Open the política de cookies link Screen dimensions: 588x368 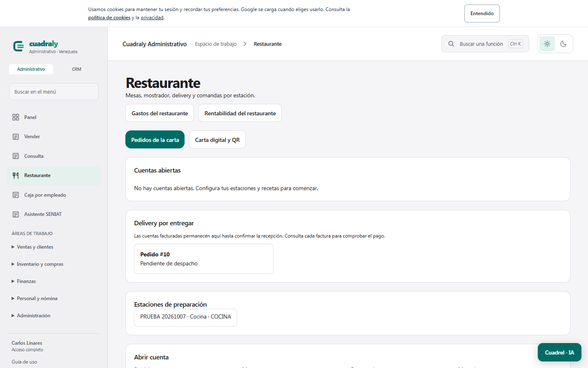[x=109, y=18]
